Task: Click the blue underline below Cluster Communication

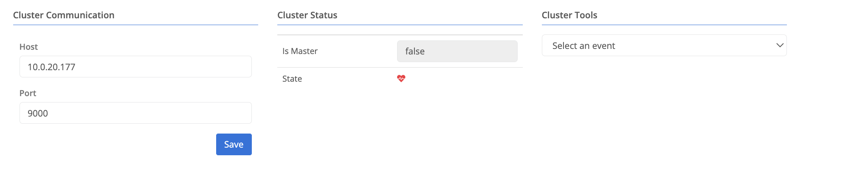Action: click(x=135, y=25)
